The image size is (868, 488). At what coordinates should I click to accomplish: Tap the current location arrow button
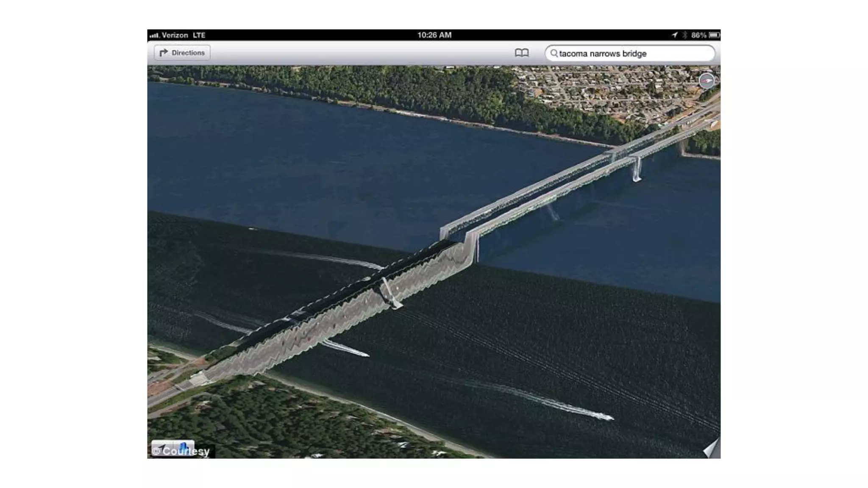162,448
